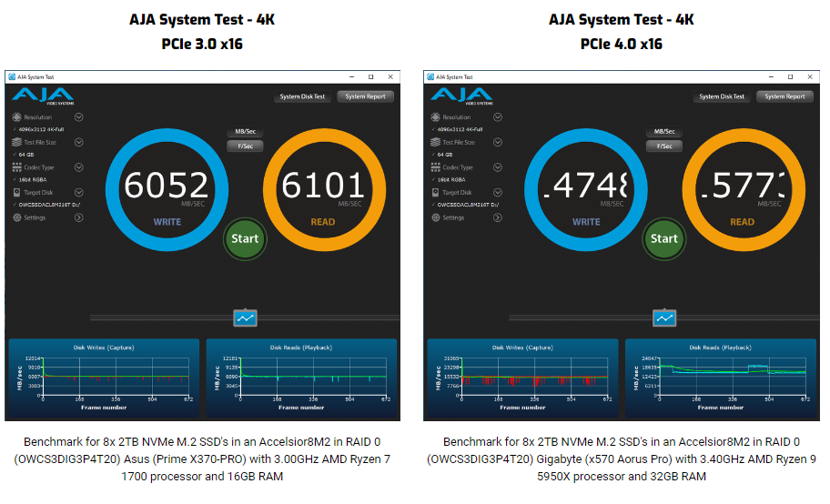This screenshot has height=504, width=830.
Task: Minimize the PCIe 3.0 AJA System Test window
Action: [x=351, y=76]
